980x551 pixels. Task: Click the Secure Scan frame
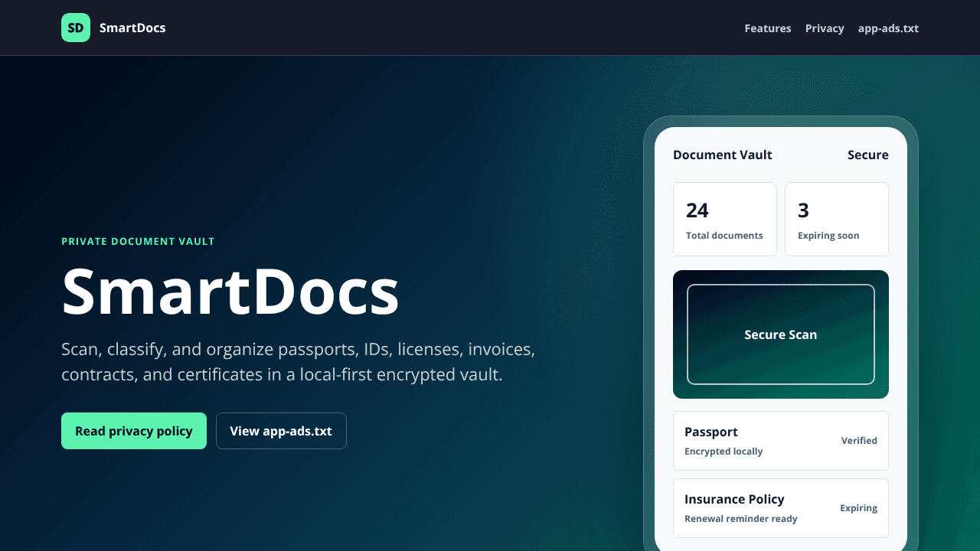coord(781,334)
